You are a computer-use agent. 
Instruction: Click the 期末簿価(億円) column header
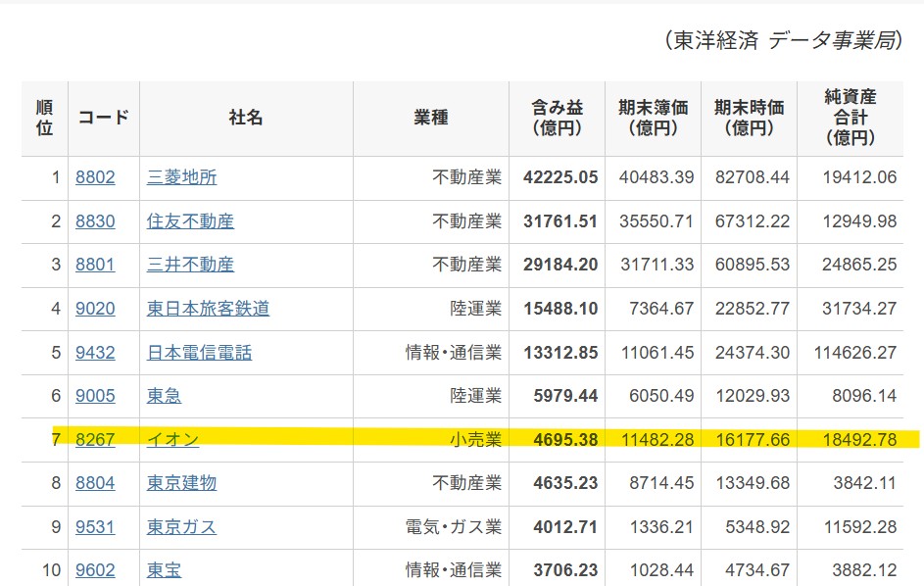click(653, 118)
